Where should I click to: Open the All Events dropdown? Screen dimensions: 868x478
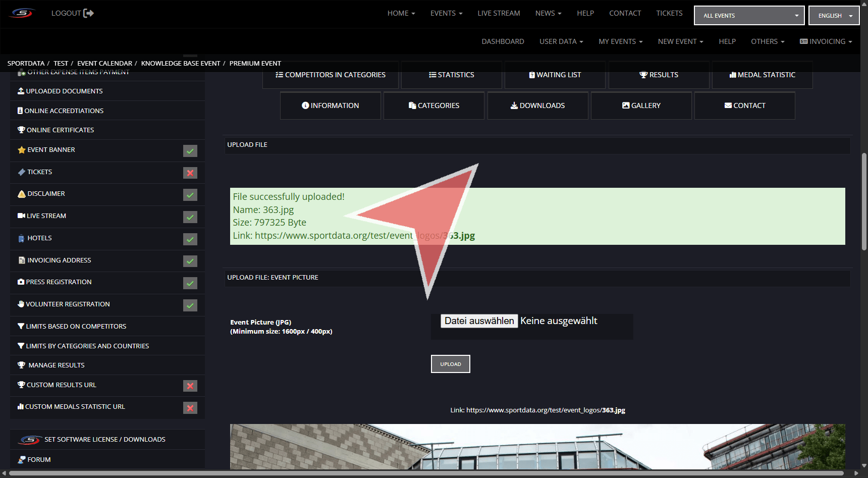pyautogui.click(x=749, y=16)
